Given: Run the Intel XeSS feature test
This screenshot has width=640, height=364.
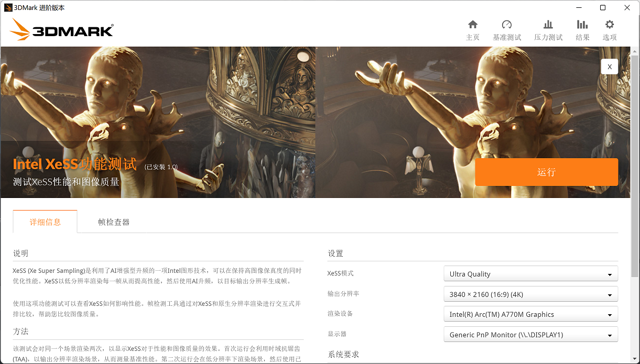Looking at the screenshot, I should tap(546, 172).
